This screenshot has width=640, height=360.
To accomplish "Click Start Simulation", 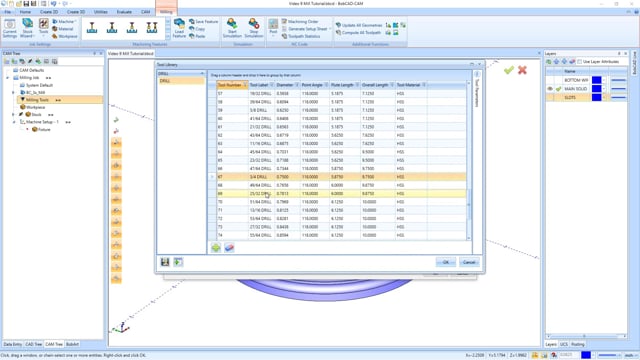I will click(x=232, y=28).
